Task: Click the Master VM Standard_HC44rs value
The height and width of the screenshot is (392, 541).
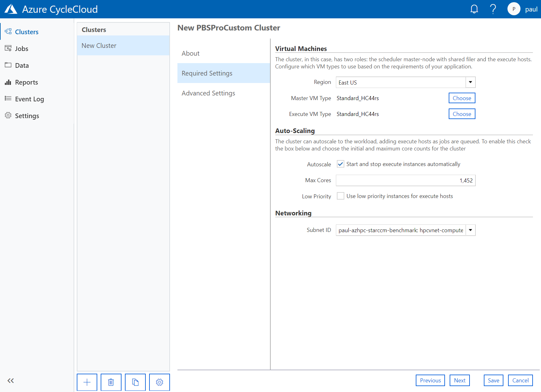Action: (358, 98)
